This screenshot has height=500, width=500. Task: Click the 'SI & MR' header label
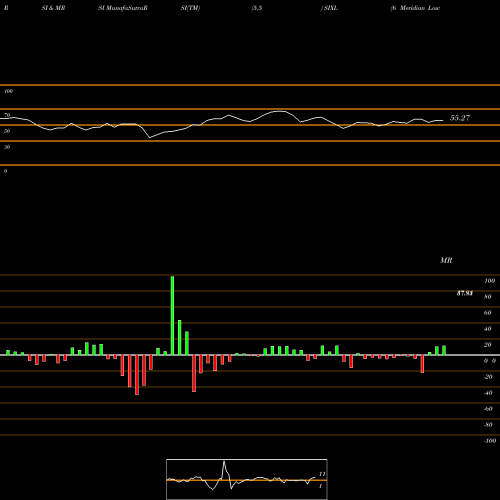53,8
